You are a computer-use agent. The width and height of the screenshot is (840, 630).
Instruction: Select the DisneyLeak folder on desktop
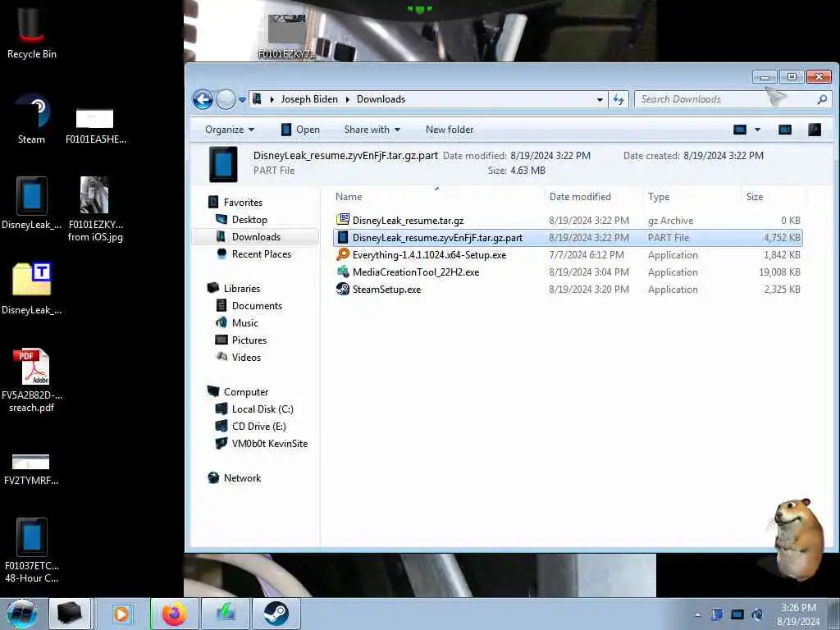[x=31, y=288]
